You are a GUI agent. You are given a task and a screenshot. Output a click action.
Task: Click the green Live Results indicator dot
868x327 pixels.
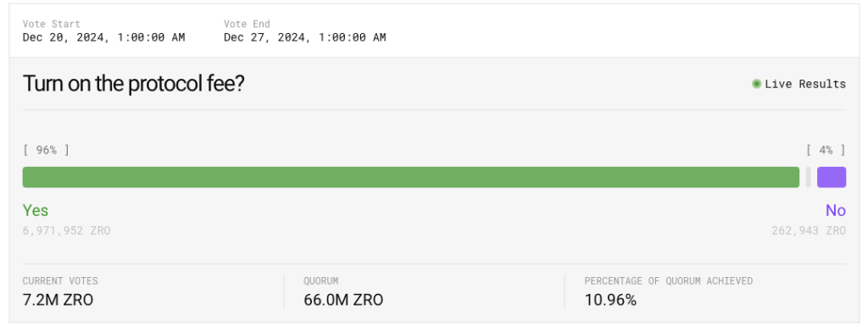coord(756,84)
